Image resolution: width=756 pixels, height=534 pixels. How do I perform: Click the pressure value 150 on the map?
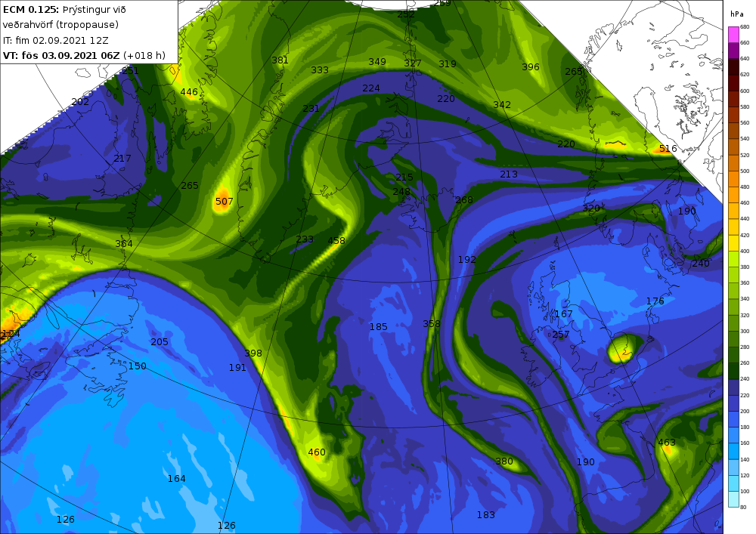[x=138, y=366]
